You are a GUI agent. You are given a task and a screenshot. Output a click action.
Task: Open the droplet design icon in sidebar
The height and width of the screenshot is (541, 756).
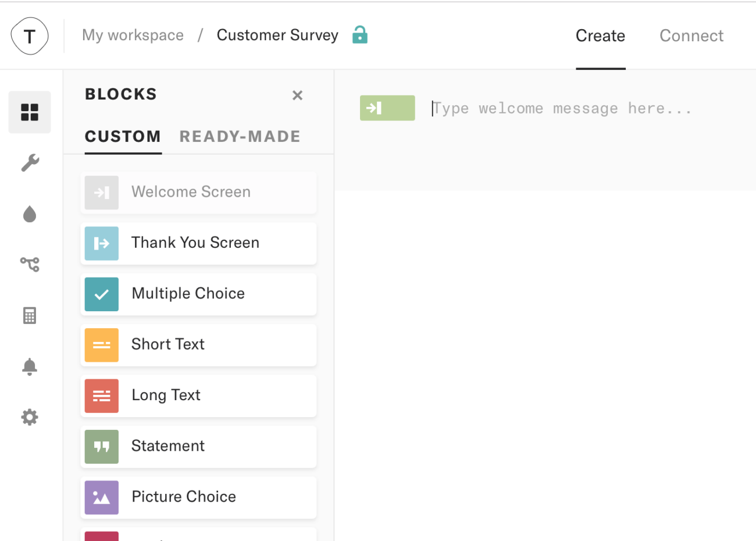click(x=30, y=214)
